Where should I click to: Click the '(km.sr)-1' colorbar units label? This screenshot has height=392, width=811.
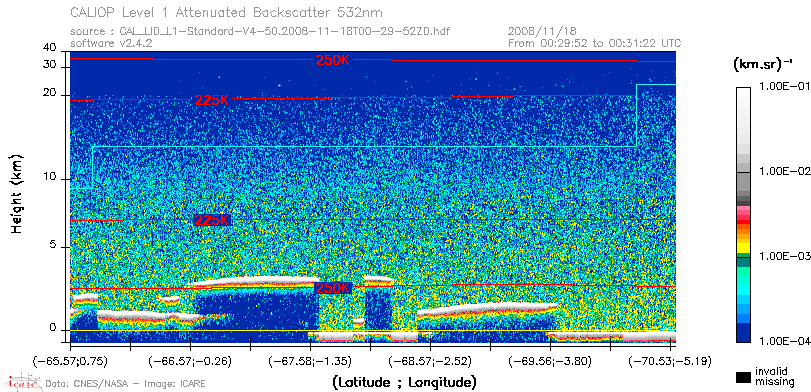pyautogui.click(x=762, y=65)
